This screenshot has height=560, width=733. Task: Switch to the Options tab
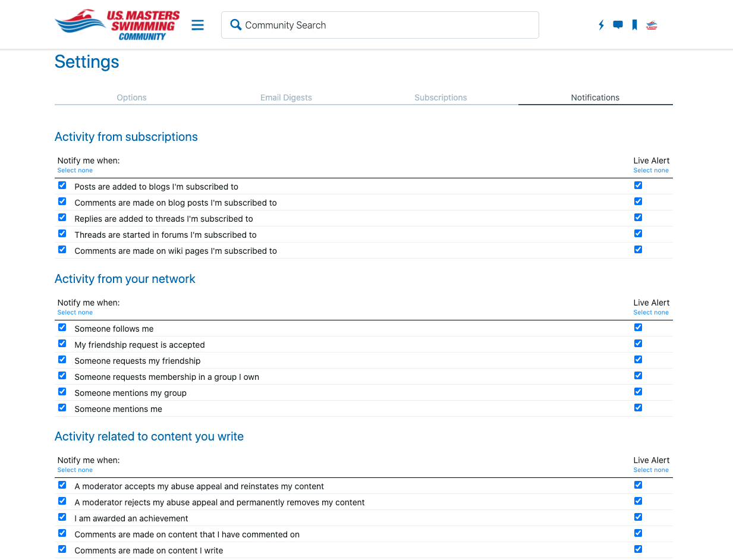(131, 97)
